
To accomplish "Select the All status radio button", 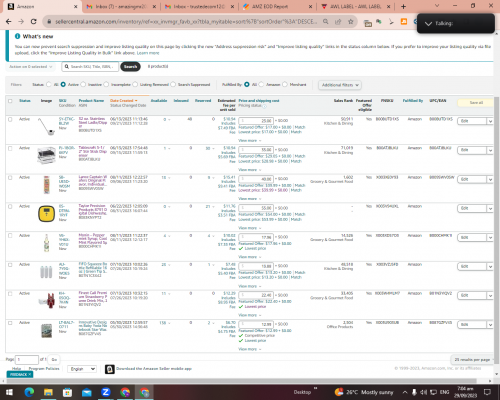I will click(49, 85).
